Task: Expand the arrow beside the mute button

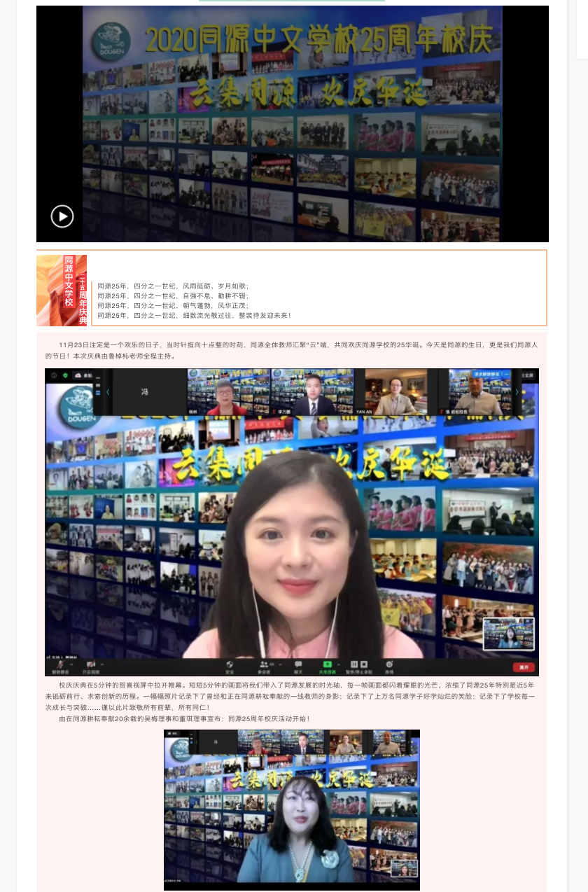Action: pyautogui.click(x=72, y=664)
